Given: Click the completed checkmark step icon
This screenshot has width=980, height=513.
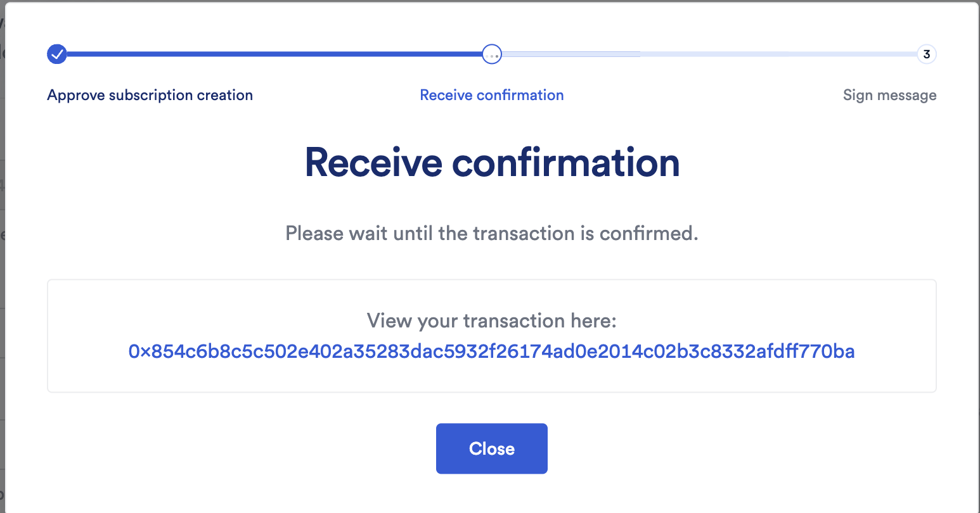Looking at the screenshot, I should (57, 54).
